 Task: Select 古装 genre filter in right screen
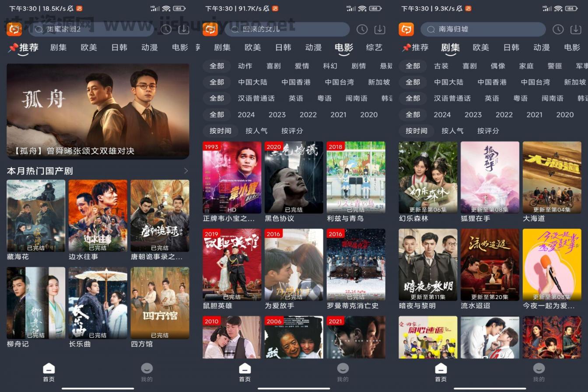click(x=441, y=66)
